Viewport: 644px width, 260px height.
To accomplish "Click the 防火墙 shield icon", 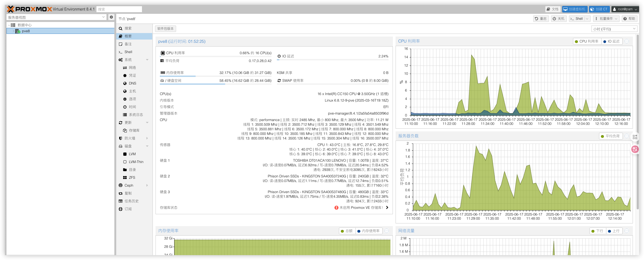I will (x=121, y=138).
